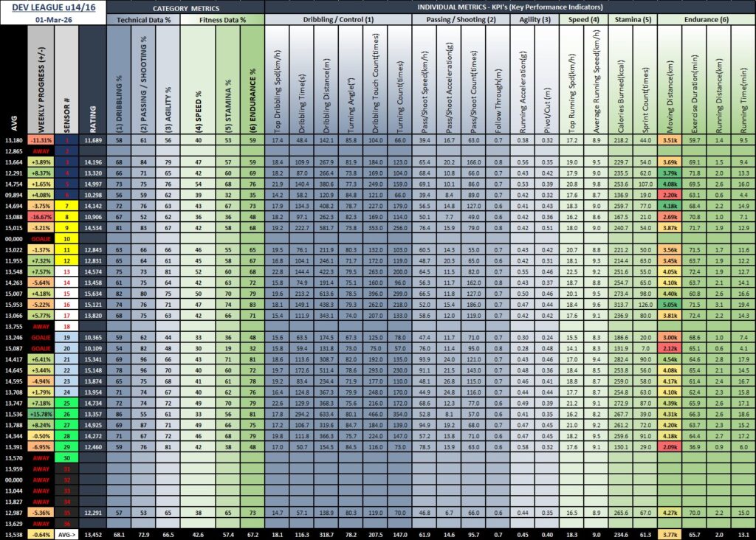Image resolution: width=756 pixels, height=540 pixels.
Task: Select the Fitness Data % header
Action: pyautogui.click(x=221, y=21)
